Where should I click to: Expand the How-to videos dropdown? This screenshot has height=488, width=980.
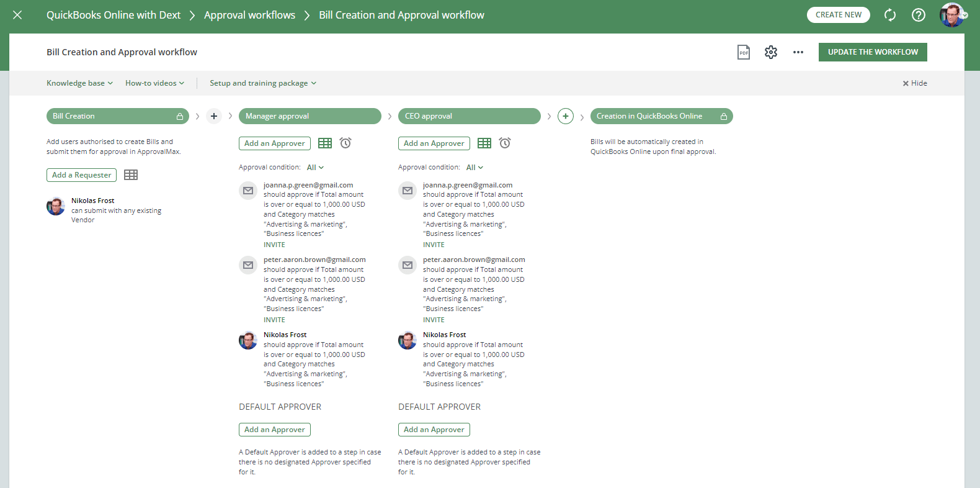click(x=154, y=83)
